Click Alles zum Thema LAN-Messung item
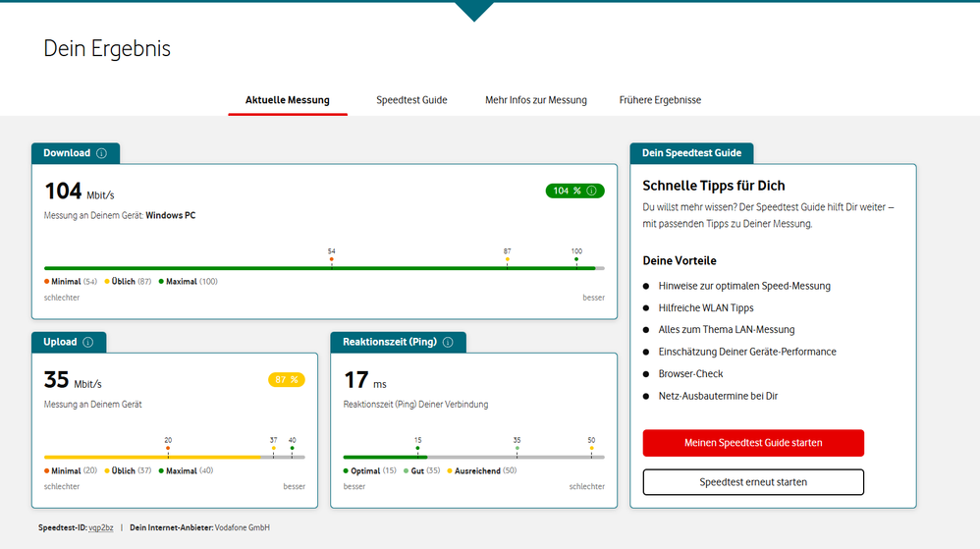980x549 pixels. pos(727,330)
